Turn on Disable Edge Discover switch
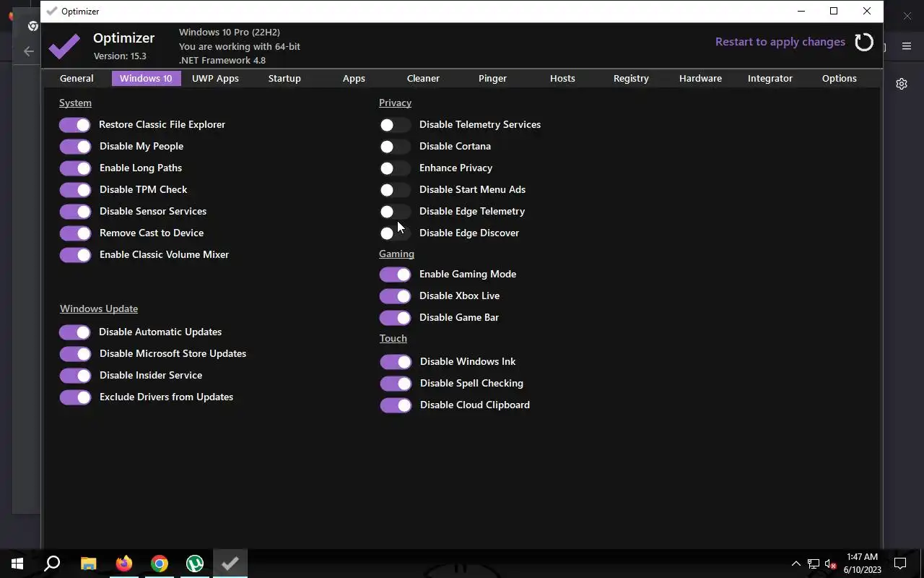The image size is (924, 578). (395, 233)
